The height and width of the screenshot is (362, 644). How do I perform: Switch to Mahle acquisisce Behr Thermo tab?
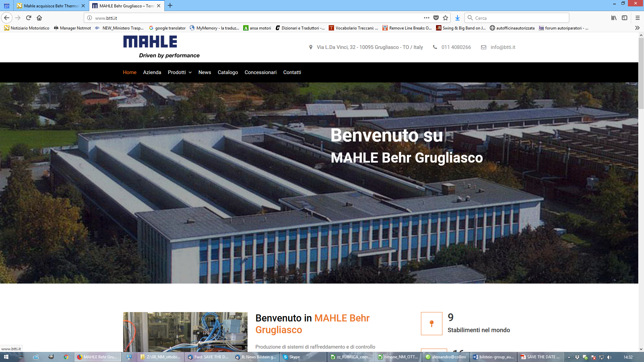click(50, 6)
